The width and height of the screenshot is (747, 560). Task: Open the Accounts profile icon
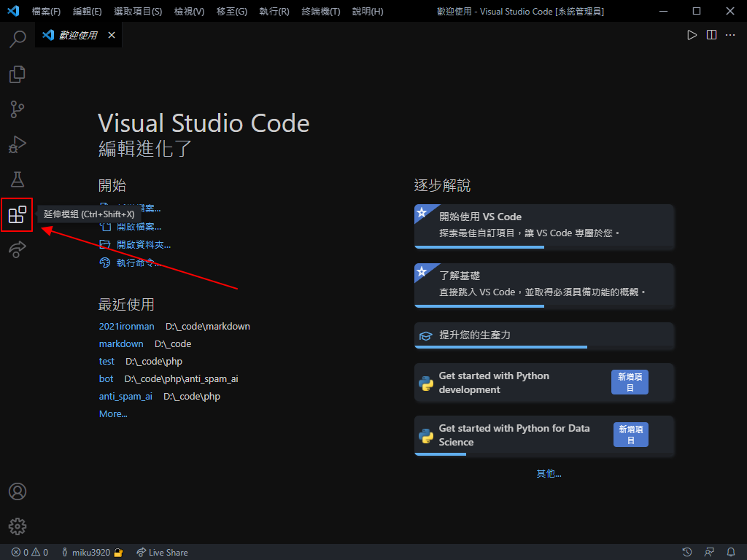tap(18, 491)
